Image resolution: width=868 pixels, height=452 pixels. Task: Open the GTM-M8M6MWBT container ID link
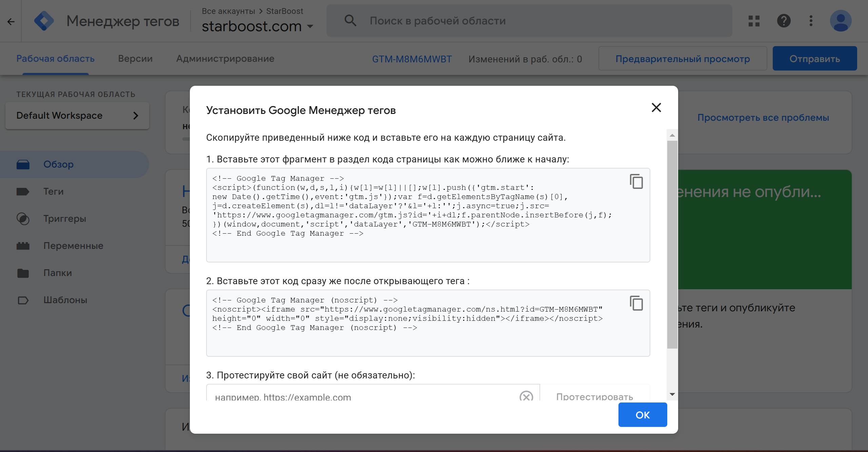(x=412, y=59)
